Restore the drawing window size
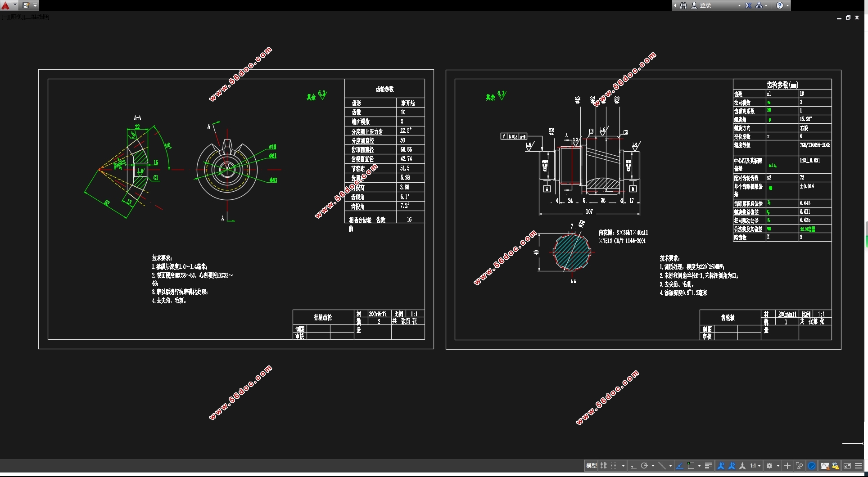Image resolution: width=868 pixels, height=477 pixels. pos(848,18)
